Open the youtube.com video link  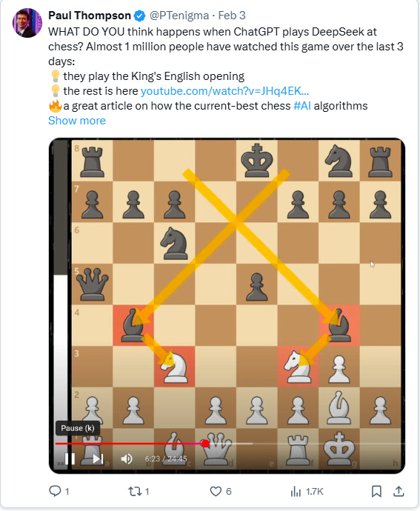click(224, 91)
